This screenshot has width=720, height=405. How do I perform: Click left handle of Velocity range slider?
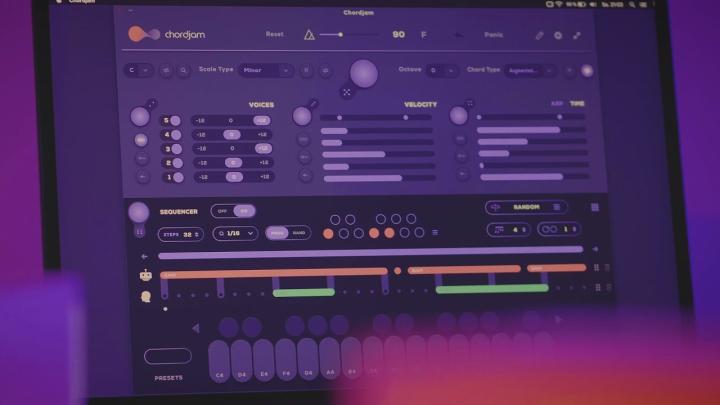339,118
